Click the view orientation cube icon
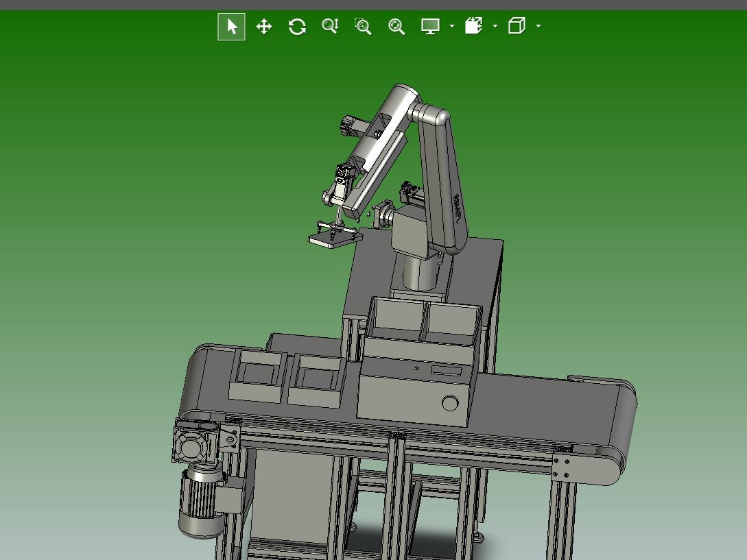747x560 pixels. pos(517,26)
